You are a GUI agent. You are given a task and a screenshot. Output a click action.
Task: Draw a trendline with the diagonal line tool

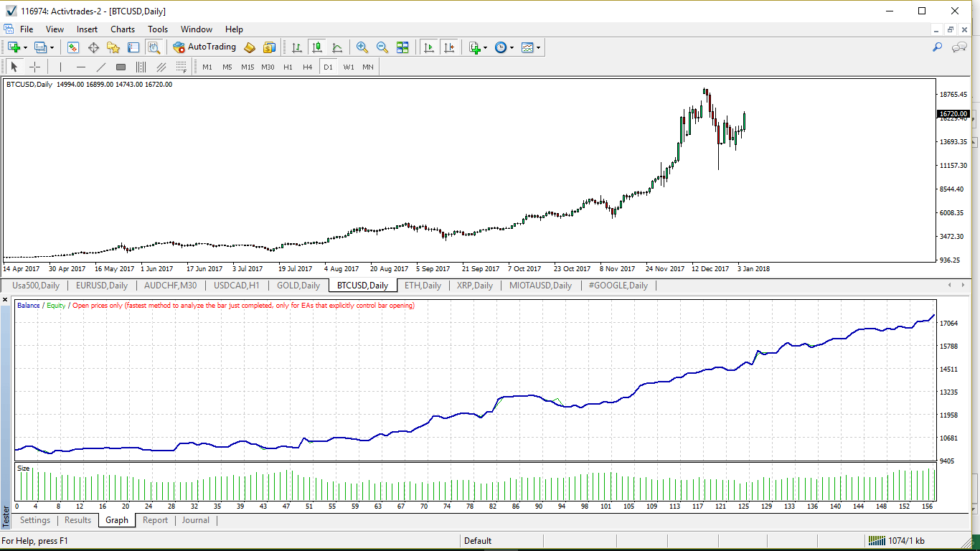coord(100,67)
